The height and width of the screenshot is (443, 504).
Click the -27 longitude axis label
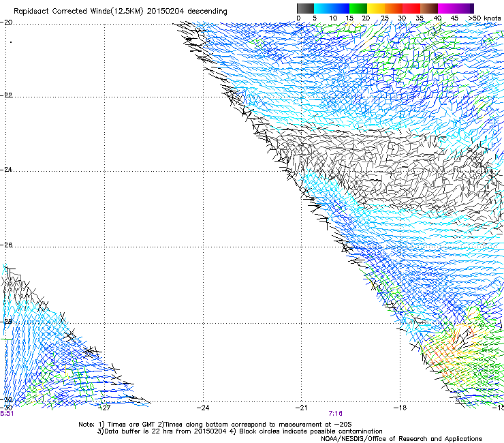click(x=104, y=408)
